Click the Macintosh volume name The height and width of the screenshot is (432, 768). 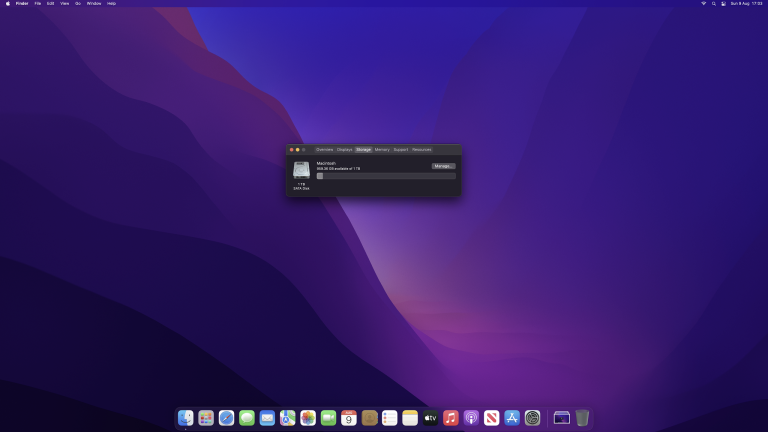326,163
